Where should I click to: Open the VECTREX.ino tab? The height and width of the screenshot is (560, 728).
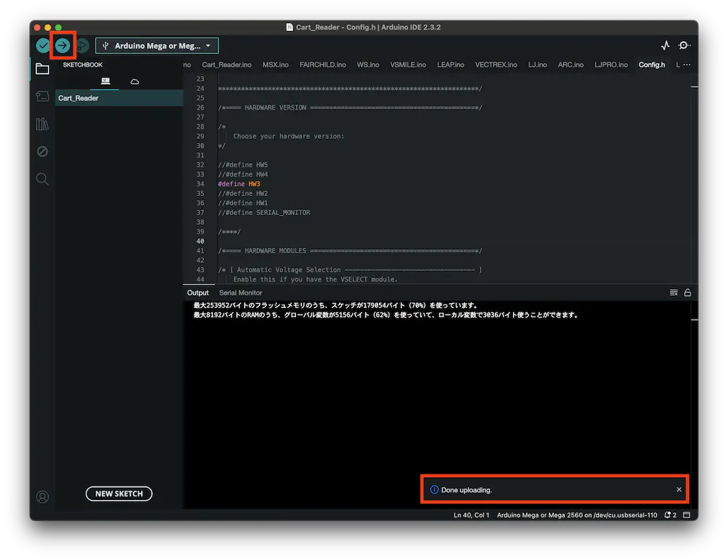pyautogui.click(x=496, y=65)
